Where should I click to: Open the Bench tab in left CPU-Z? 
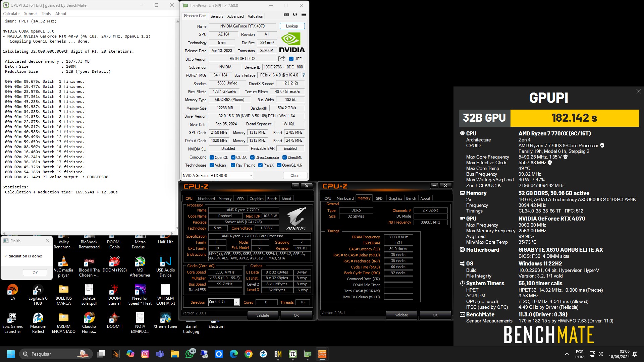(272, 199)
